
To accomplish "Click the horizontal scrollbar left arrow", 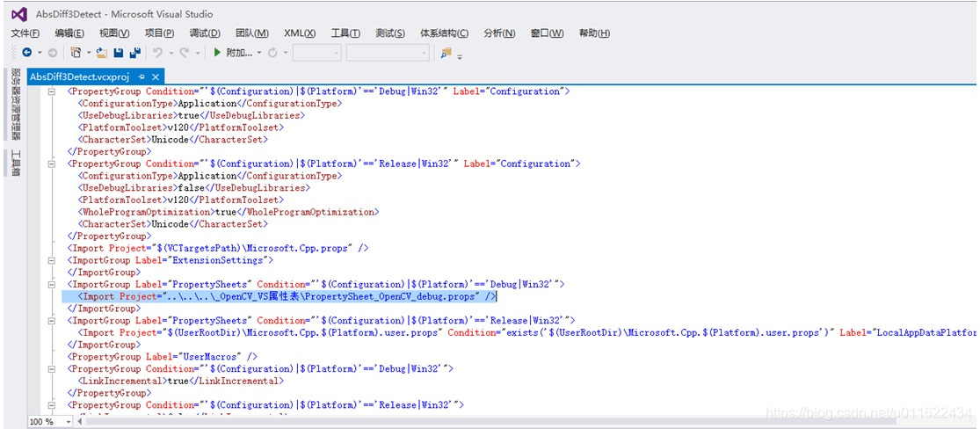I will coord(80,422).
